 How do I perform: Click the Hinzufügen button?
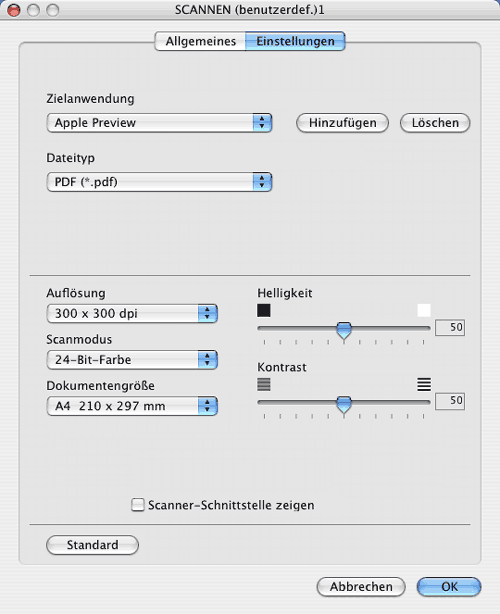pyautogui.click(x=343, y=123)
